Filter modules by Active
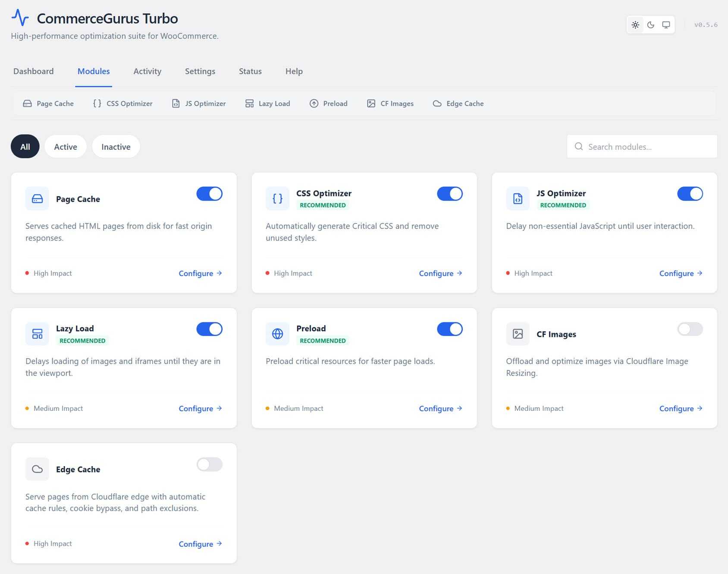The image size is (728, 574). click(x=66, y=147)
